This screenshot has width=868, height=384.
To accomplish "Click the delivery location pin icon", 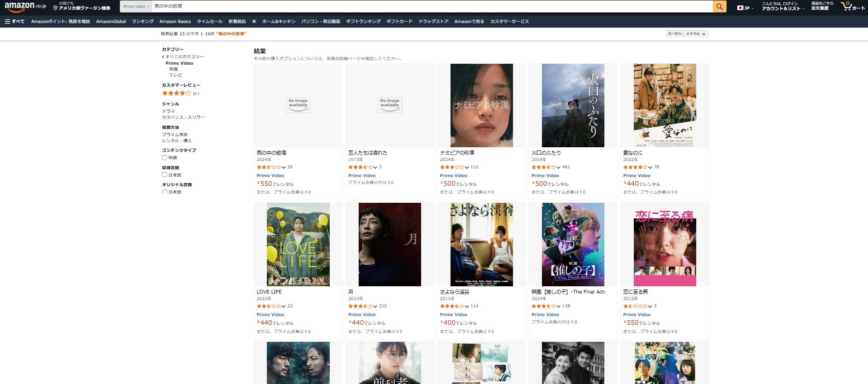I will pos(56,8).
